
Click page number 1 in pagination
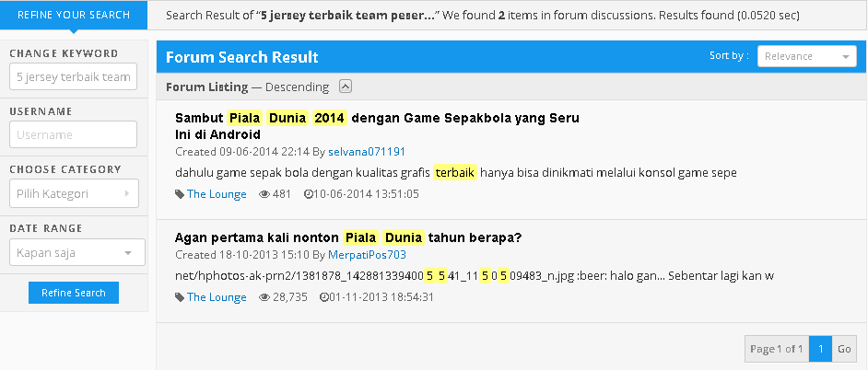point(820,349)
